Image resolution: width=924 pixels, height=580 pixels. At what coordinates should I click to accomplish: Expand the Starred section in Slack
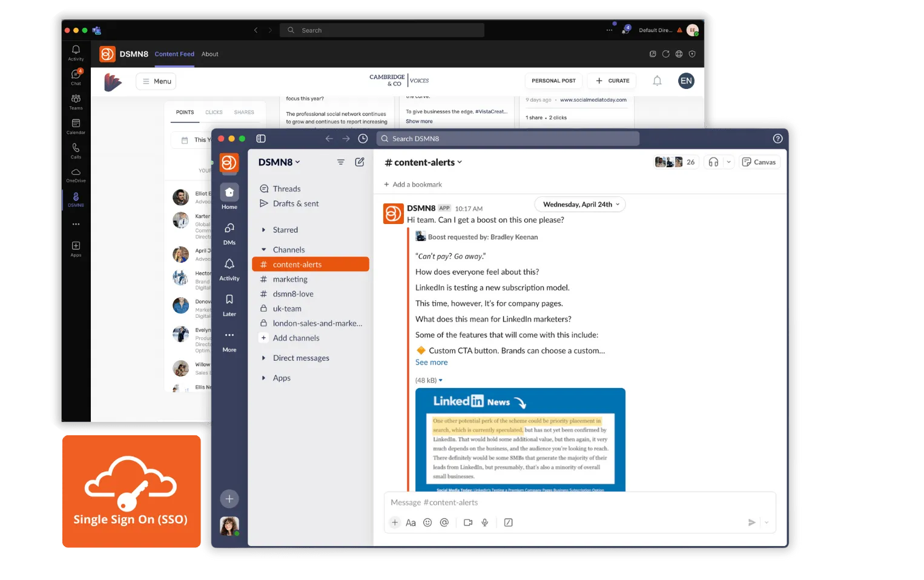coord(263,230)
